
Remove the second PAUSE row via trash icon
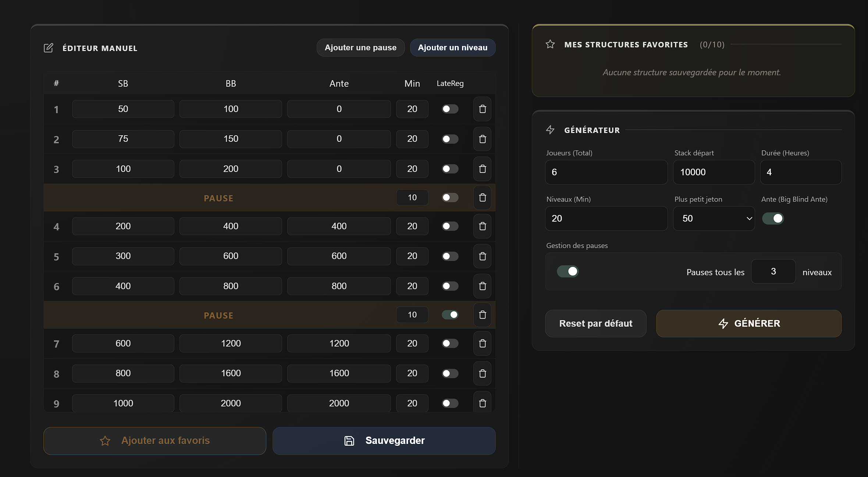pos(482,315)
